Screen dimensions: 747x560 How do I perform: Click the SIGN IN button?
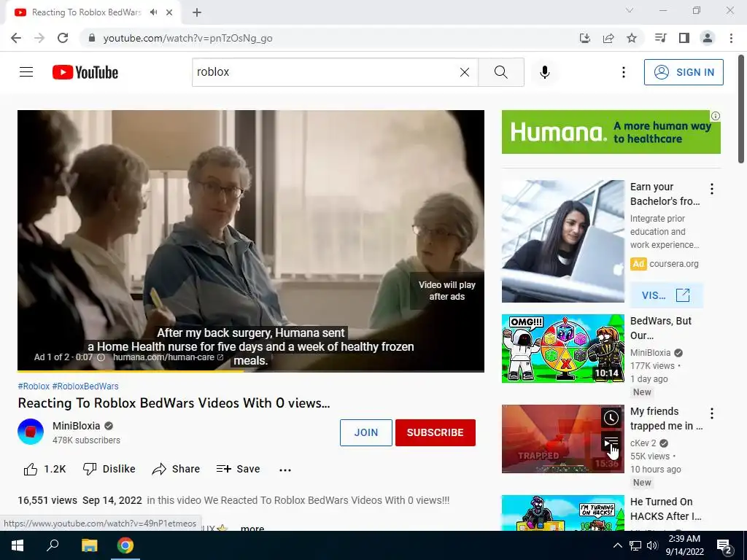click(x=684, y=72)
